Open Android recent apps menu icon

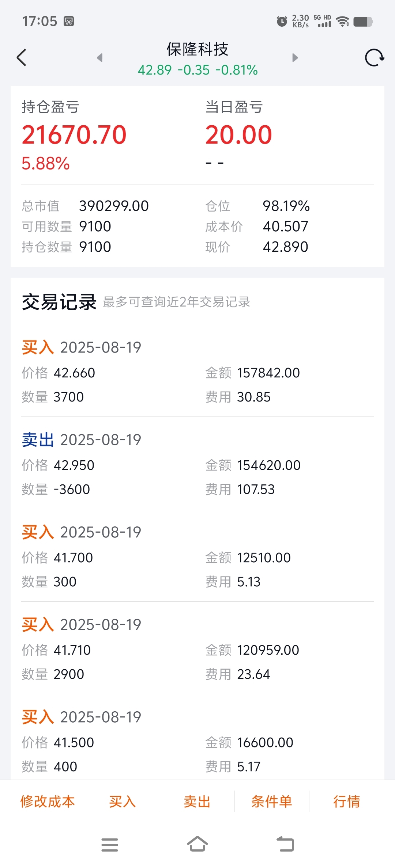(x=109, y=845)
